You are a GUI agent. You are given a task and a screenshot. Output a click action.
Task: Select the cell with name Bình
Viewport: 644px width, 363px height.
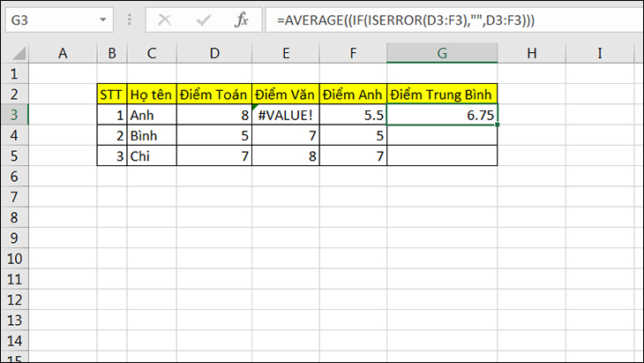tap(152, 135)
